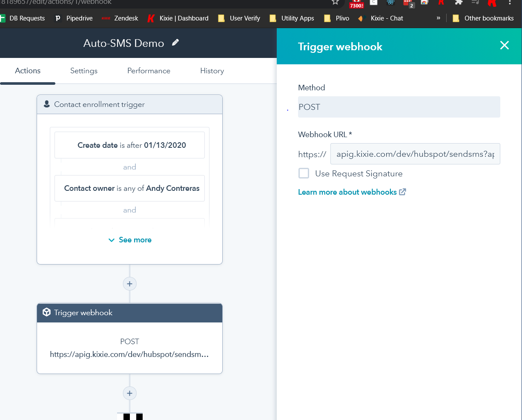Open the Other bookmarks folder
522x420 pixels.
[483, 18]
